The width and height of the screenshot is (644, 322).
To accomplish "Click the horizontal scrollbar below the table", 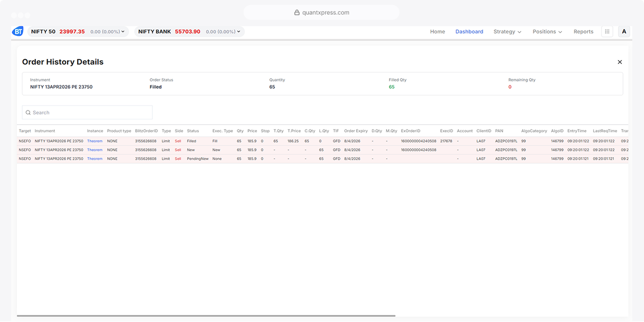I will (206, 316).
